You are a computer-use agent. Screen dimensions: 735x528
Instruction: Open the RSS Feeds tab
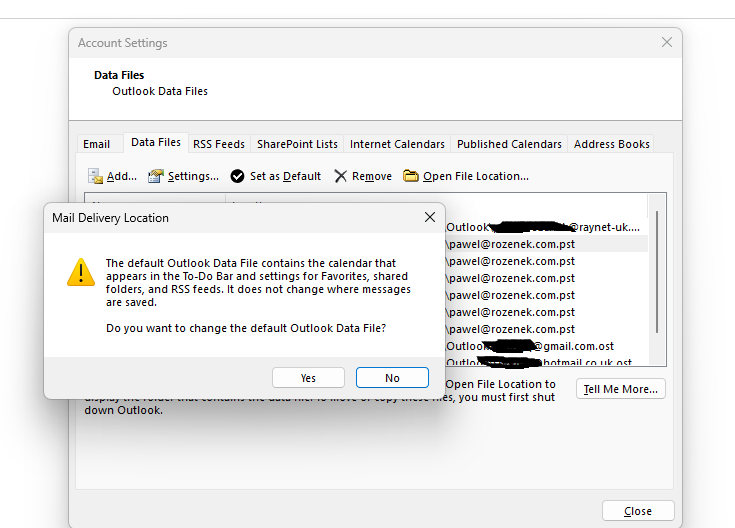click(219, 144)
